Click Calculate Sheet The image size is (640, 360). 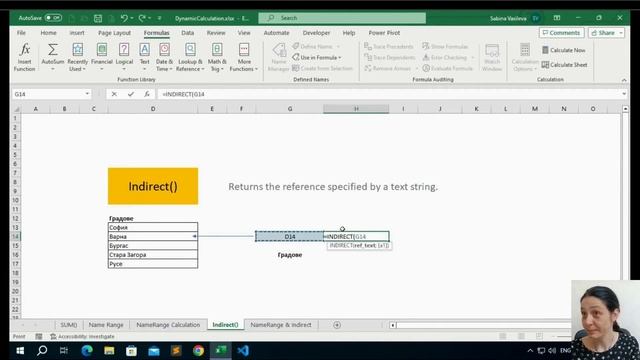(x=564, y=64)
